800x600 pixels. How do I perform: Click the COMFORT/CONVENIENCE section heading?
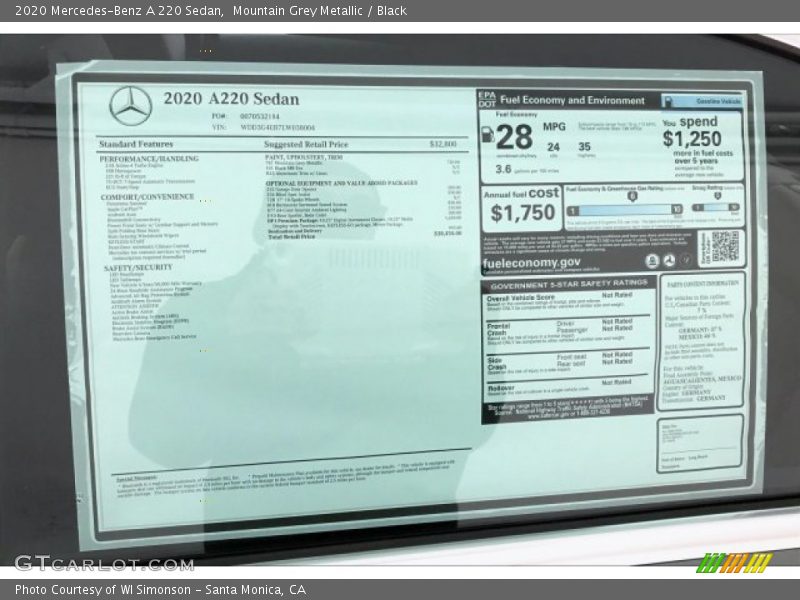coord(147,196)
